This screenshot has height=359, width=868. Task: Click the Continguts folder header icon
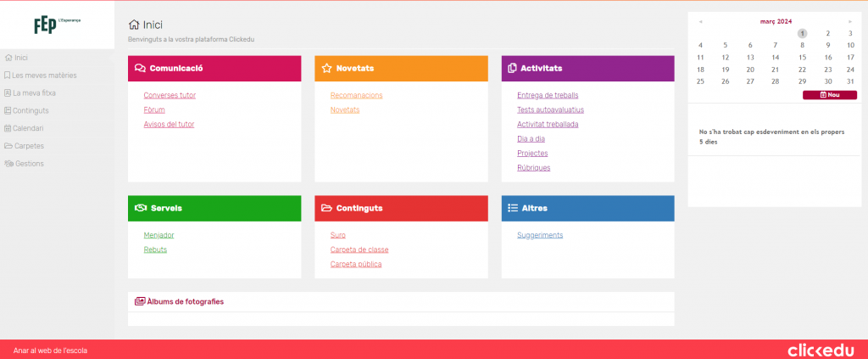coord(327,208)
